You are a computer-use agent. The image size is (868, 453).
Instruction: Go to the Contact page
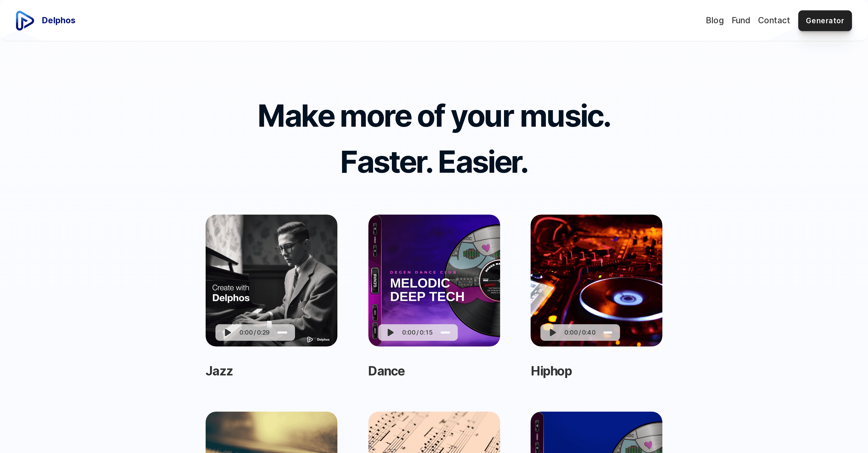774,21
